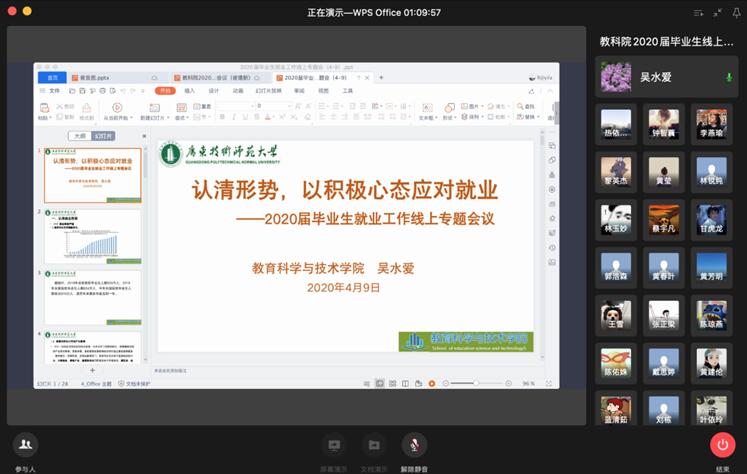Click the 屏幕演示 screen share icon
This screenshot has height=474, width=747.
(334, 445)
